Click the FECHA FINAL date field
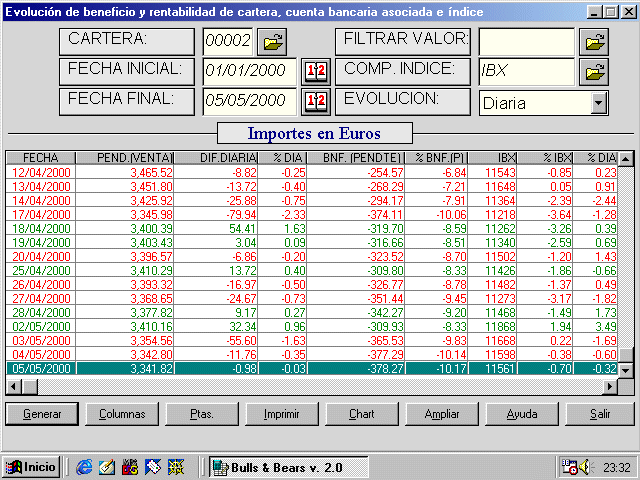 (x=249, y=101)
